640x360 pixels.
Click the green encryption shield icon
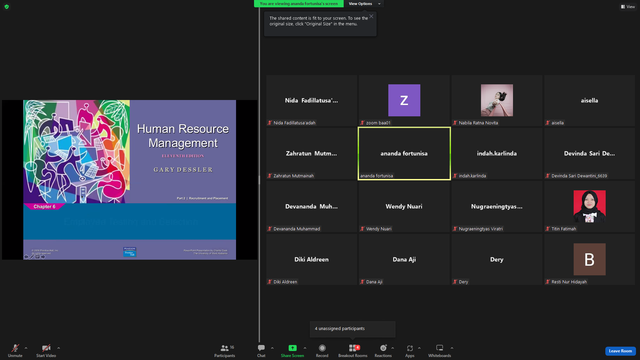[x=7, y=7]
